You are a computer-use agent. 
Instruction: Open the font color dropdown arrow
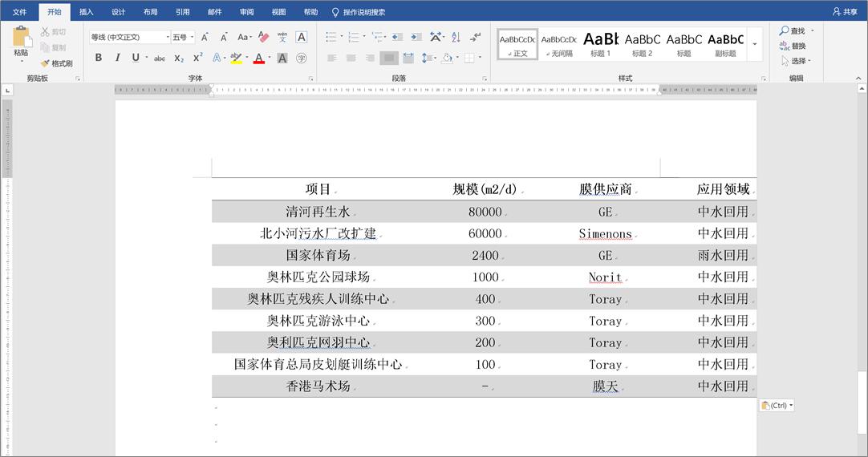(x=270, y=58)
